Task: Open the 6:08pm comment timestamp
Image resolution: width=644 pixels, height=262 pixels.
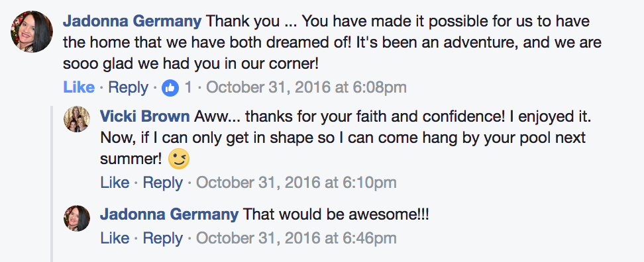Action: tap(306, 87)
